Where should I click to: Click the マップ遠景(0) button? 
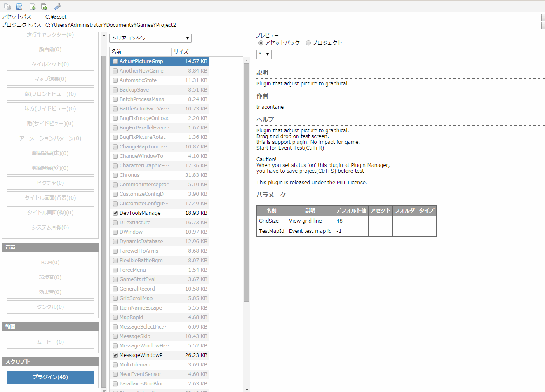point(50,79)
